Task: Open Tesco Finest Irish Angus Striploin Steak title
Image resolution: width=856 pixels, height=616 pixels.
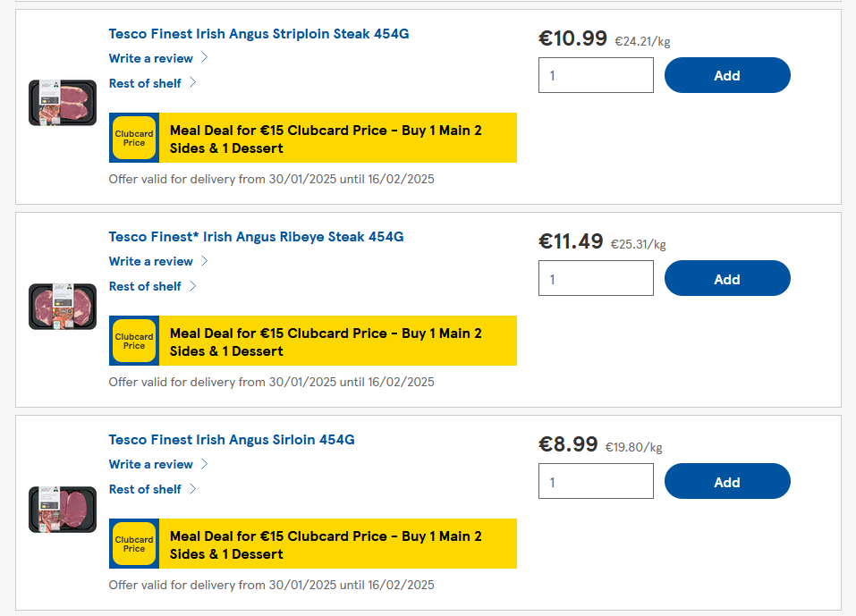Action: pyautogui.click(x=258, y=34)
